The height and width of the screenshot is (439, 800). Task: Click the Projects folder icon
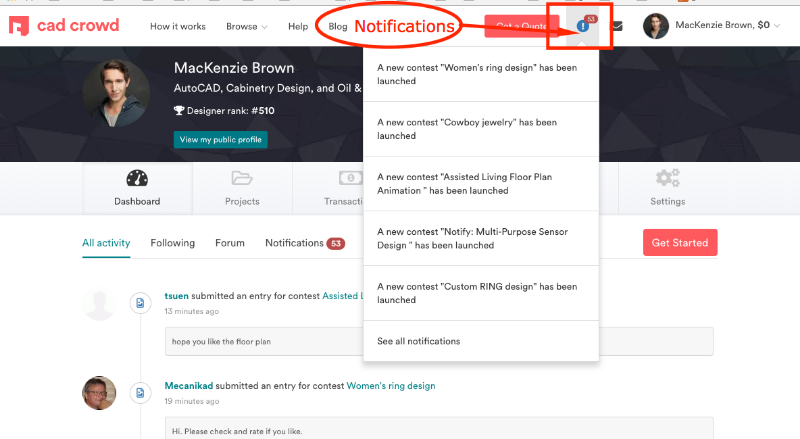coord(242,178)
